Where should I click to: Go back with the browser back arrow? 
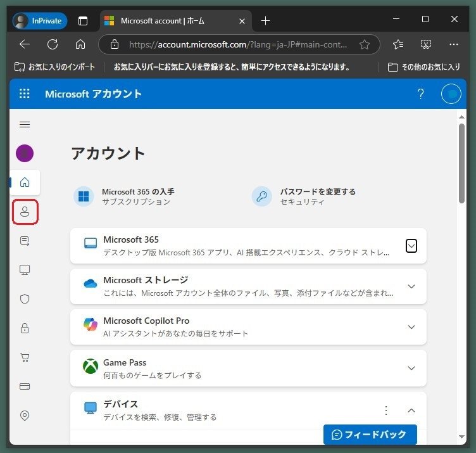click(x=25, y=44)
